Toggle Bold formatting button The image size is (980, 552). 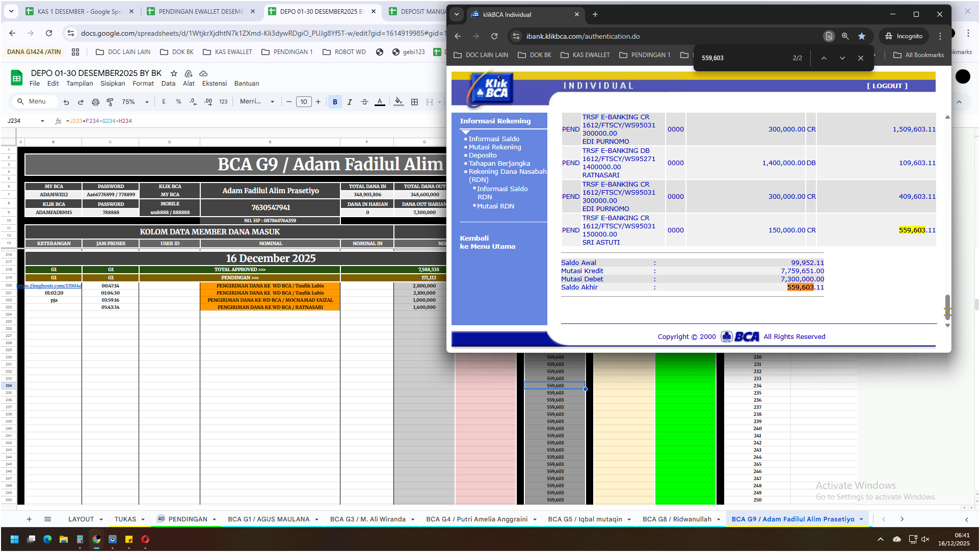(x=335, y=102)
